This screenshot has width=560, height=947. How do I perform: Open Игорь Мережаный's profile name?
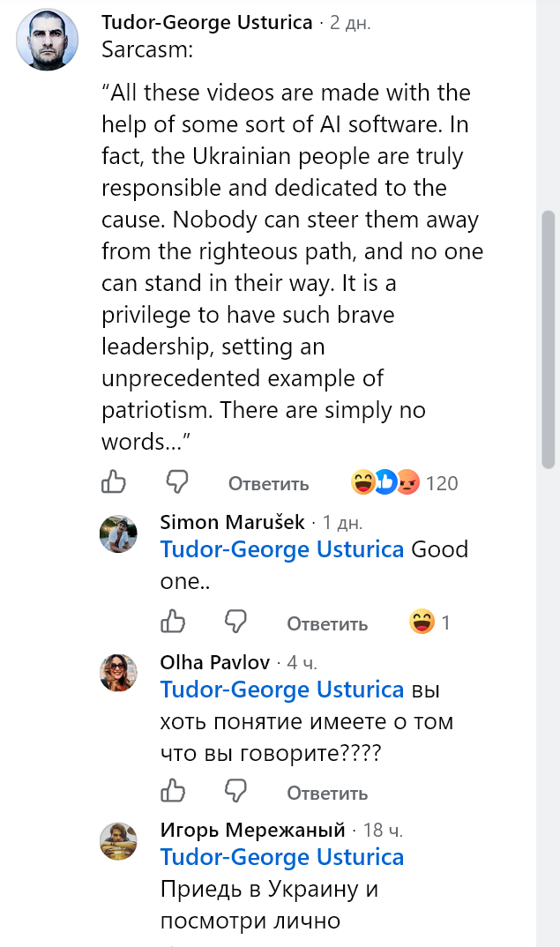(x=252, y=830)
